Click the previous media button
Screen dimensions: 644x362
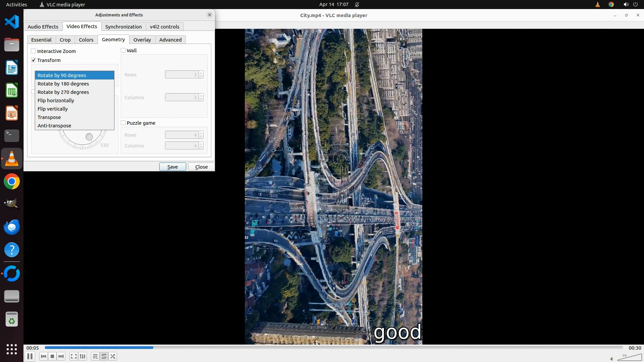pos(43,356)
